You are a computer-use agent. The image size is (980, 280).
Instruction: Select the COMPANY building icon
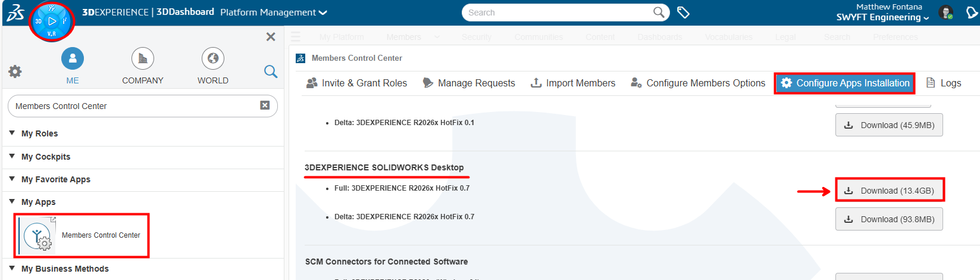pos(143,58)
